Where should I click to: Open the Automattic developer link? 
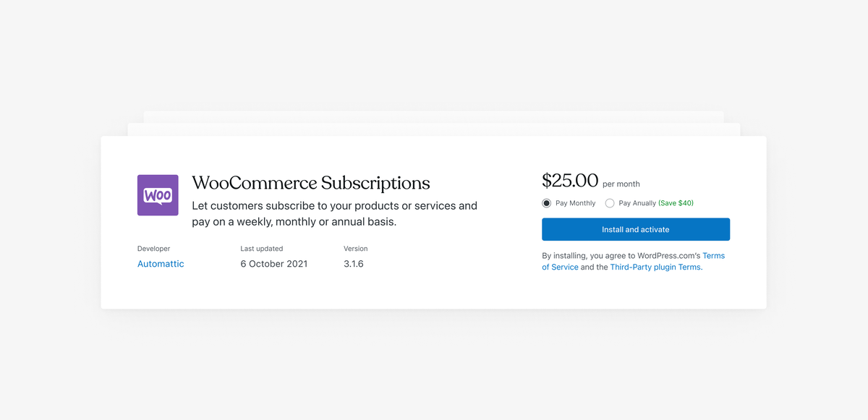pyautogui.click(x=161, y=264)
